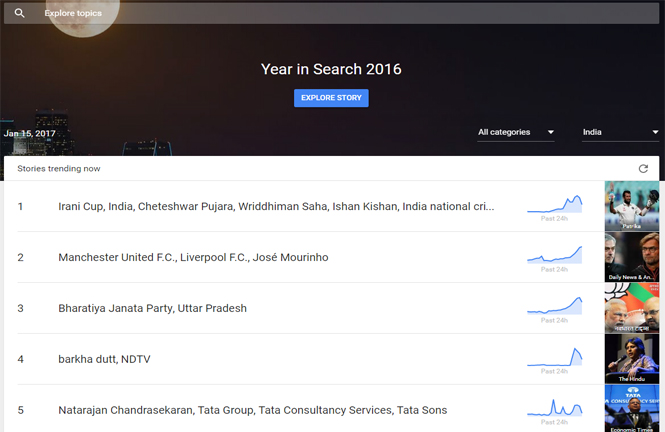Refresh the Stories trending now list
This screenshot has height=432, width=665.
(643, 169)
